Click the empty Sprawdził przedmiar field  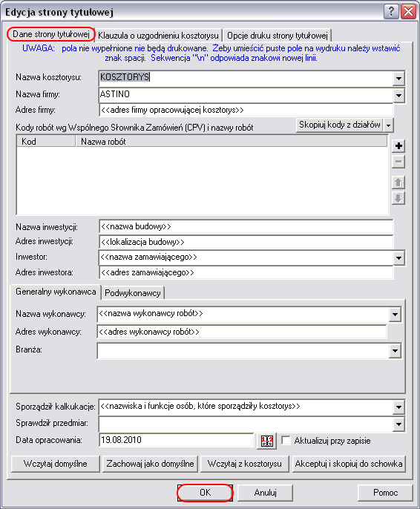tap(246, 424)
